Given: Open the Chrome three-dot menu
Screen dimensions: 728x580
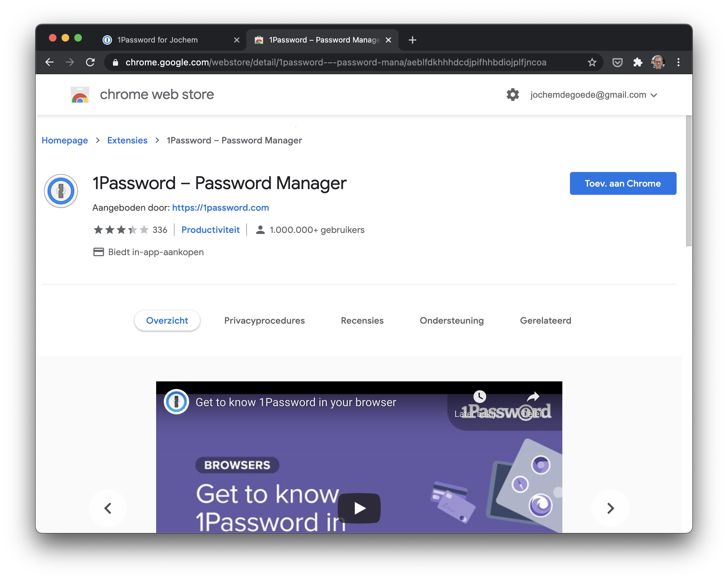Looking at the screenshot, I should (678, 62).
